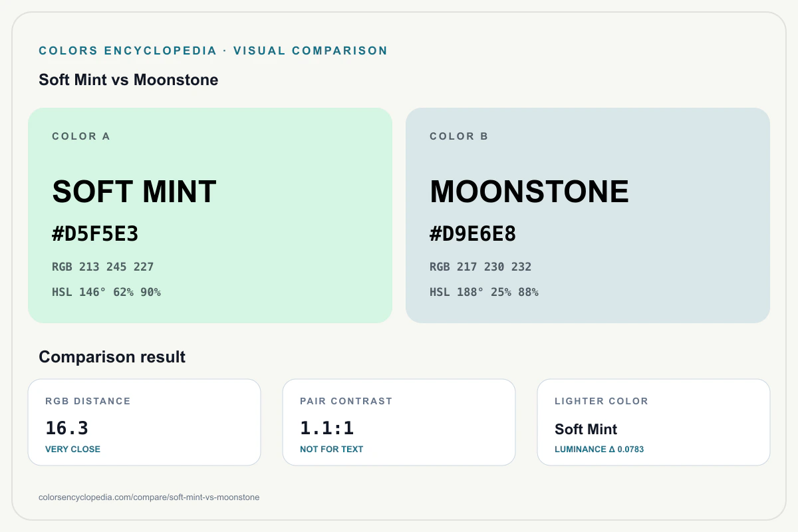The height and width of the screenshot is (532, 798).
Task: Click the HSL 146° 62% 90% value
Action: 106,292
